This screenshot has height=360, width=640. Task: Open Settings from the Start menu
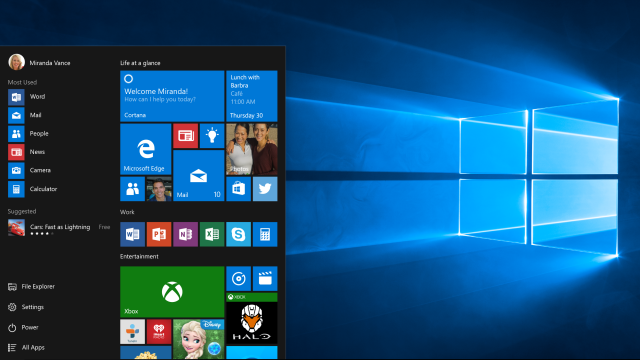[26, 307]
